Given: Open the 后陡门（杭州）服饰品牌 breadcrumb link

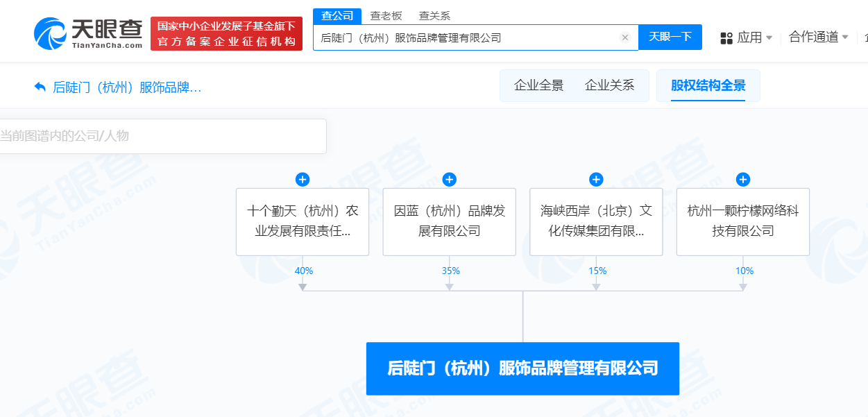Looking at the screenshot, I should [127, 87].
